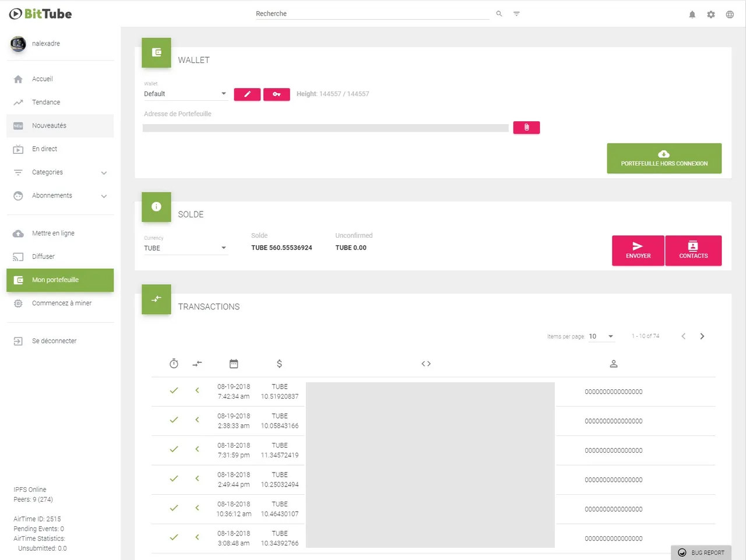Open Nouveautés in sidebar

[60, 126]
